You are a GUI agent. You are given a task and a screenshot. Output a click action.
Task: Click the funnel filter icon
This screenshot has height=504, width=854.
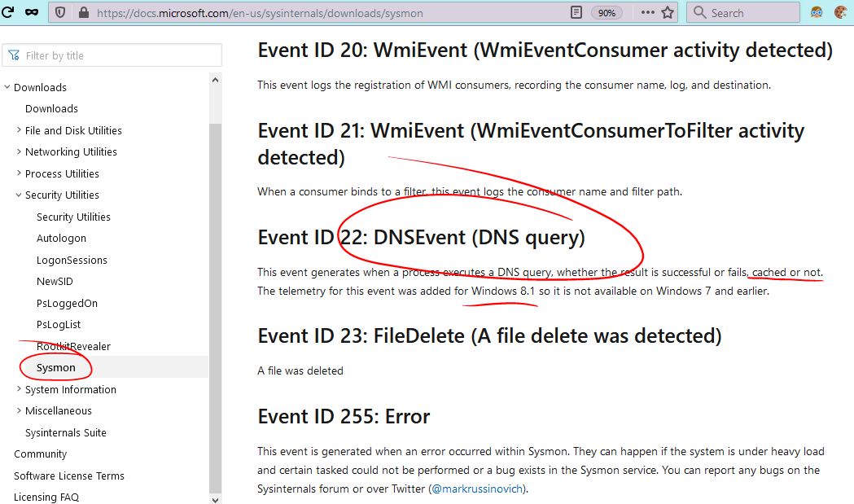tap(14, 55)
